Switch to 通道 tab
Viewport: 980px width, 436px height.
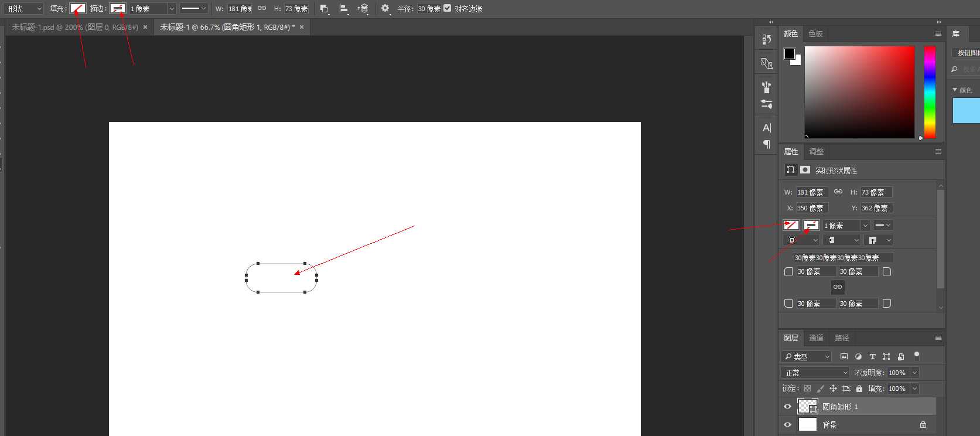(x=816, y=338)
